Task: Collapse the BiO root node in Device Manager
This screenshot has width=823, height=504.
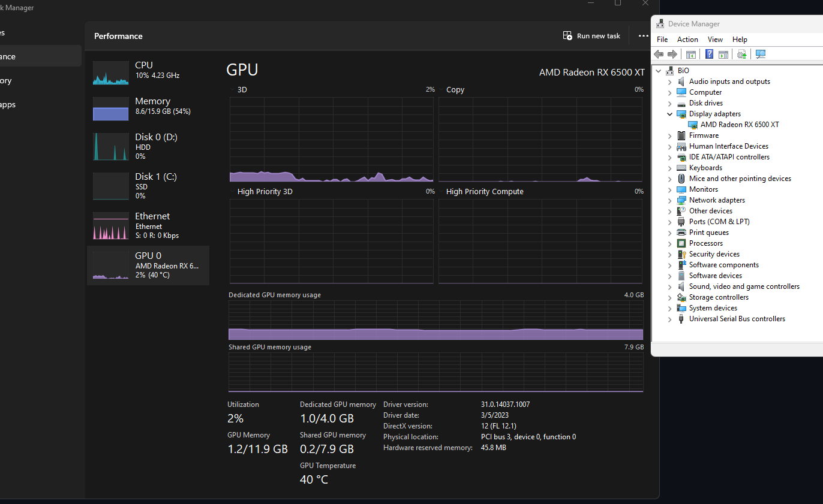Action: (658, 70)
